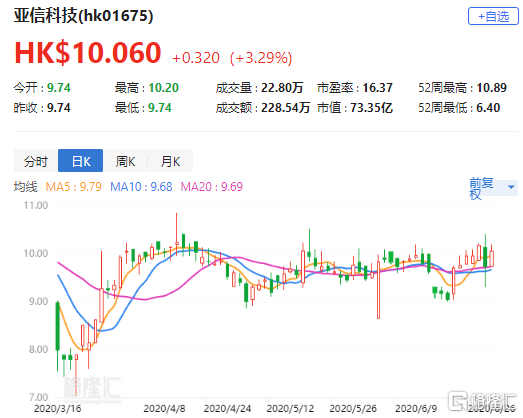Click the 2020/5/26 date label
This screenshot has width=523, height=418.
[x=353, y=408]
